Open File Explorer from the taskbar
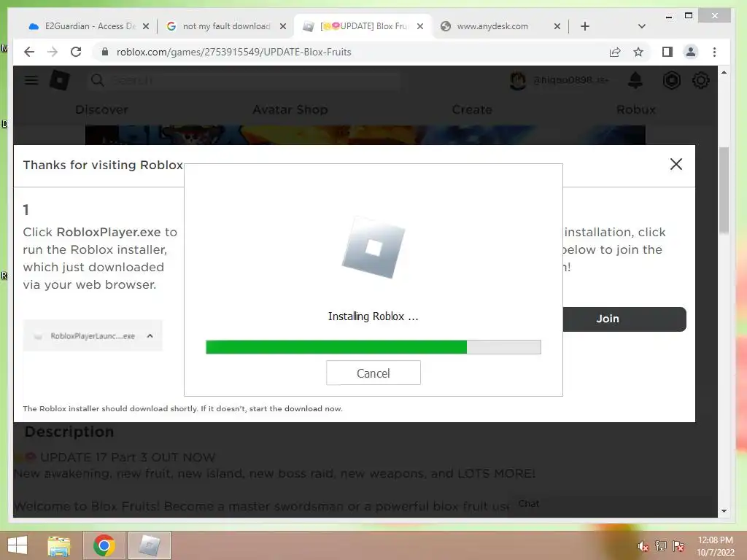Screen dimensions: 747x560 pos(59,545)
